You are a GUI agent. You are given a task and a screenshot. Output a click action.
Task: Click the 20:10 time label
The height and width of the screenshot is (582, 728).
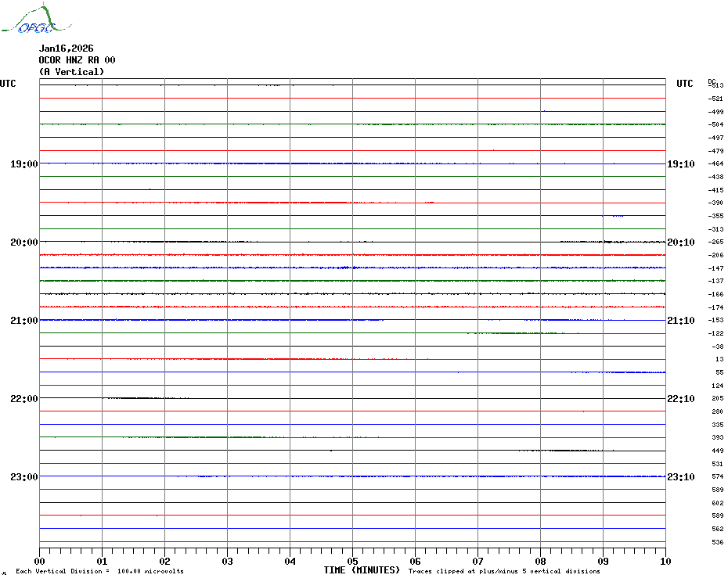(x=681, y=242)
